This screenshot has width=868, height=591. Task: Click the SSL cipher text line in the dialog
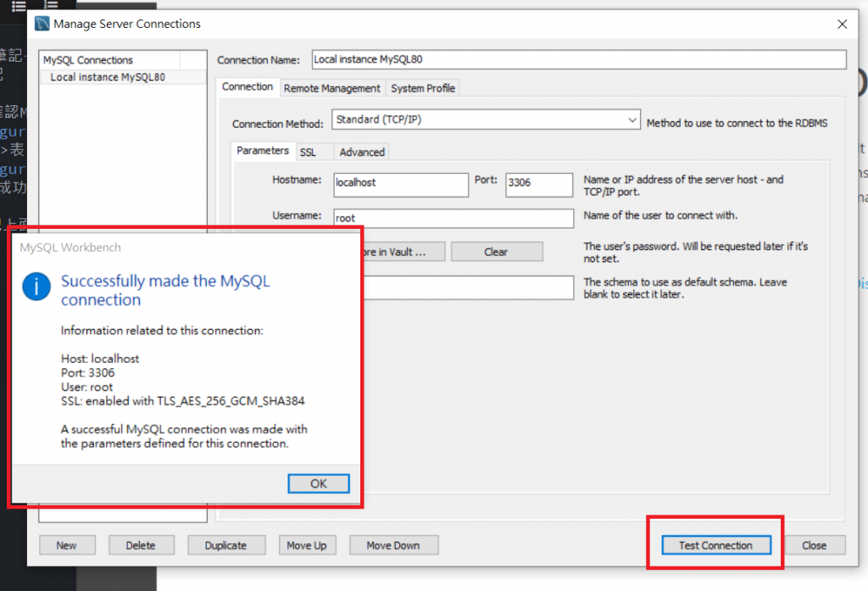(183, 401)
